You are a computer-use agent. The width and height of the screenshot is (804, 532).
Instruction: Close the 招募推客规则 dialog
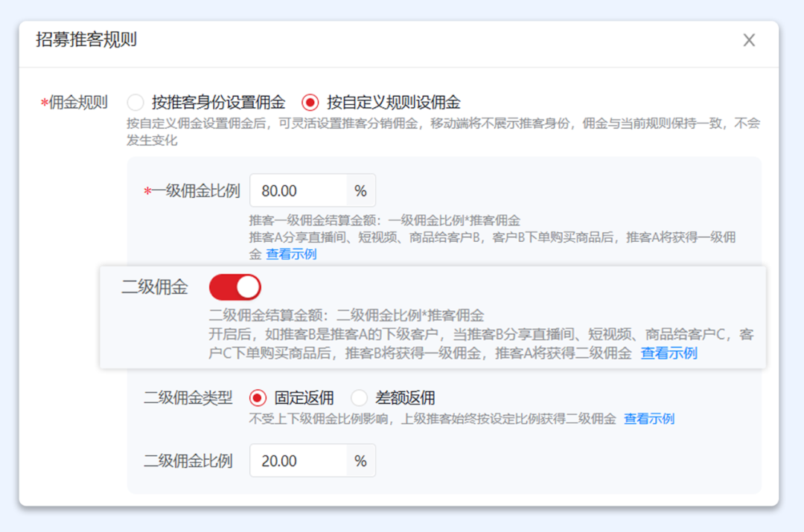click(749, 40)
